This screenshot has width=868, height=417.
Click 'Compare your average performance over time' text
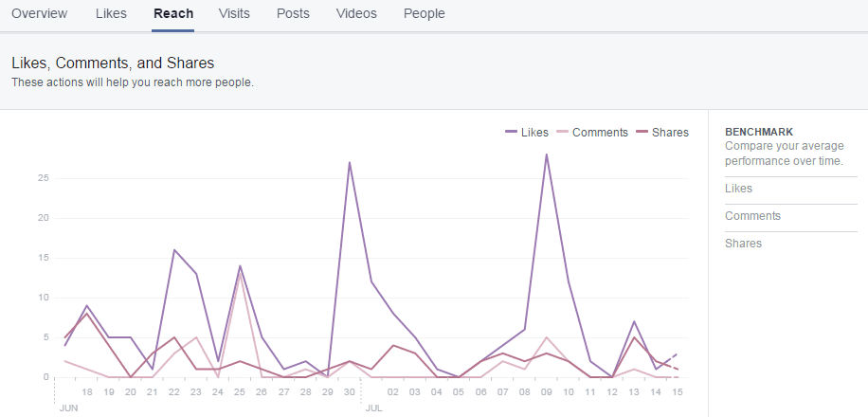pos(785,154)
